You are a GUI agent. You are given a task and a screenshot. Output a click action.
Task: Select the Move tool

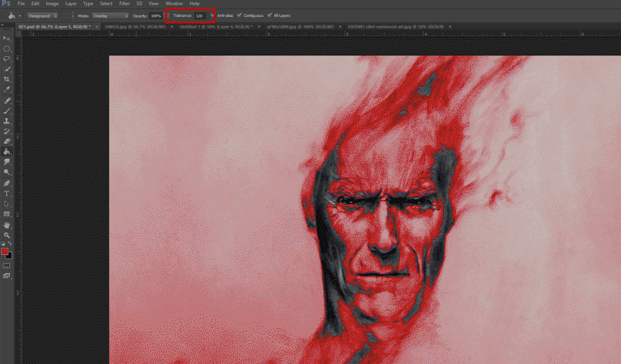(x=7, y=38)
